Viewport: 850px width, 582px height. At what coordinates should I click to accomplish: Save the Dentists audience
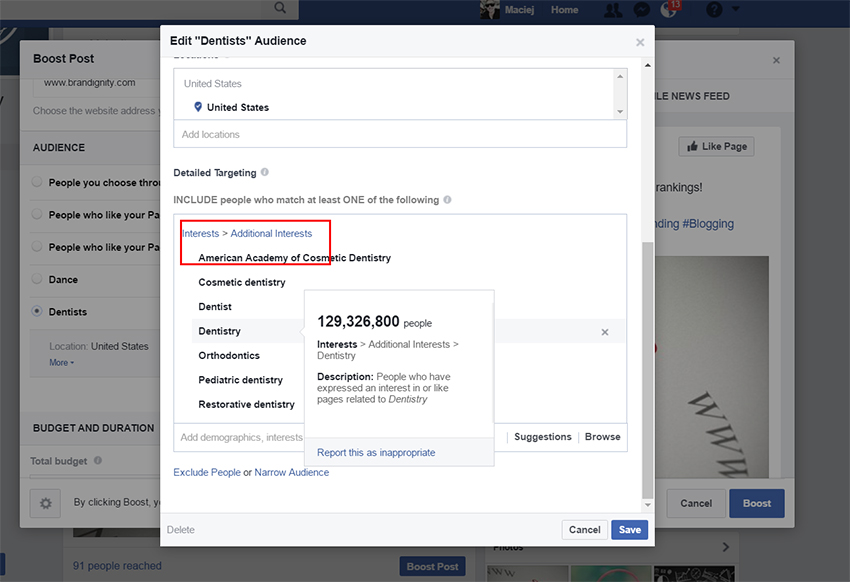click(629, 529)
